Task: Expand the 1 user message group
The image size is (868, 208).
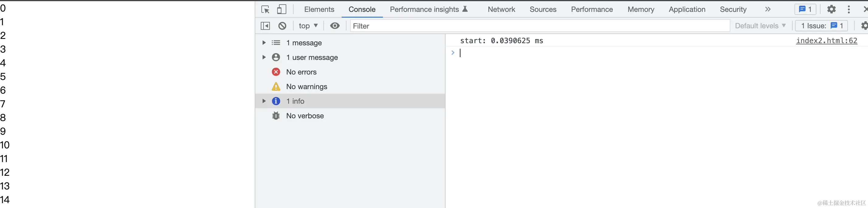Action: pyautogui.click(x=264, y=57)
